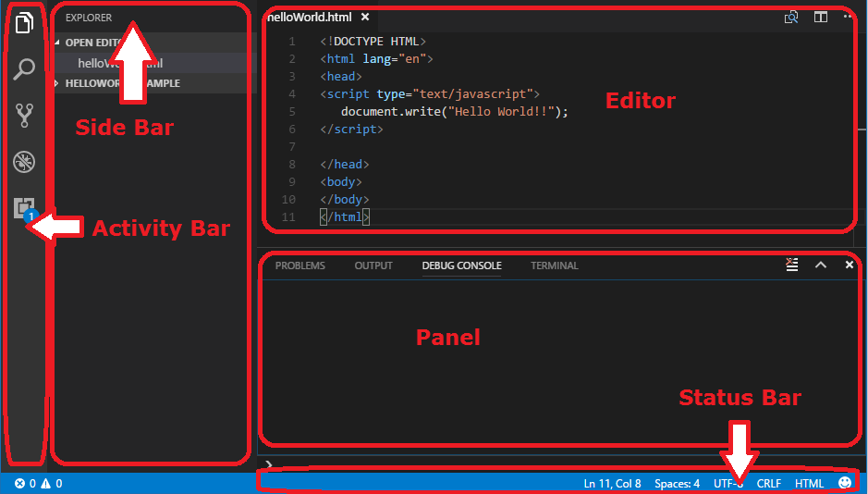Close the bottom panel
Viewport: 868px width, 494px height.
pos(850,265)
